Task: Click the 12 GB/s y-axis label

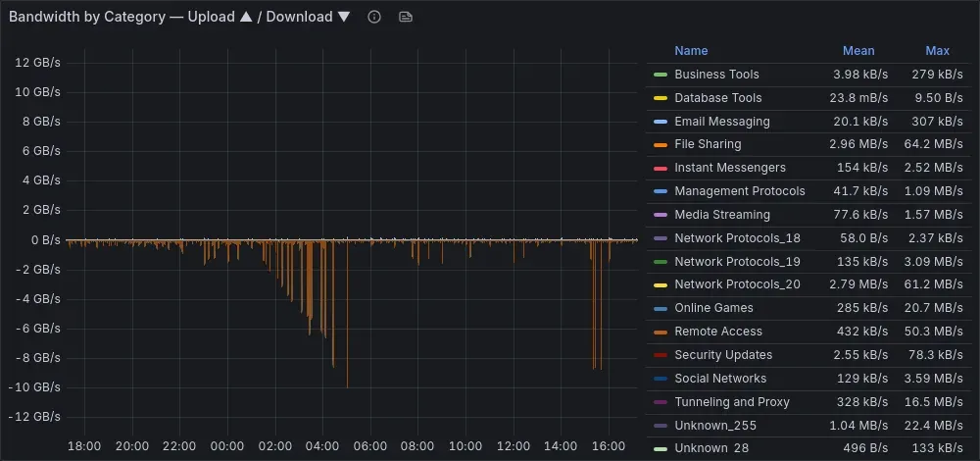Action: click(x=38, y=63)
